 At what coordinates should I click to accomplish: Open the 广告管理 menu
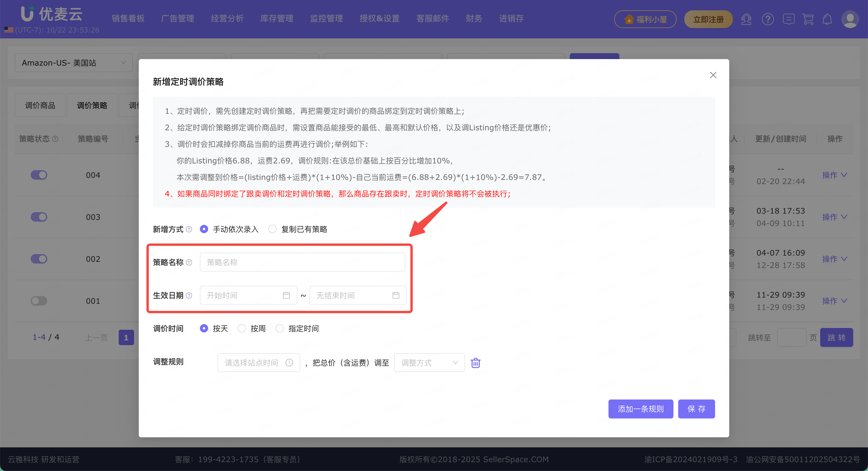pyautogui.click(x=177, y=19)
